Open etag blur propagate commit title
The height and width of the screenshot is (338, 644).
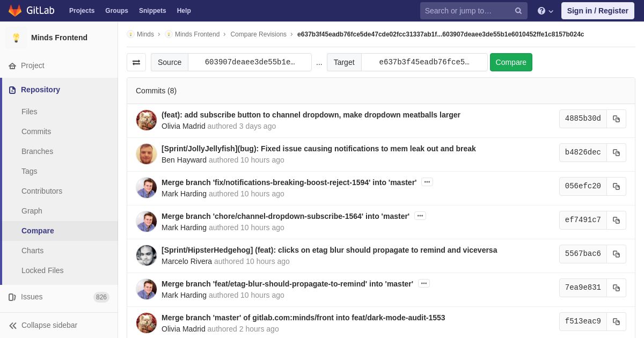[330, 250]
